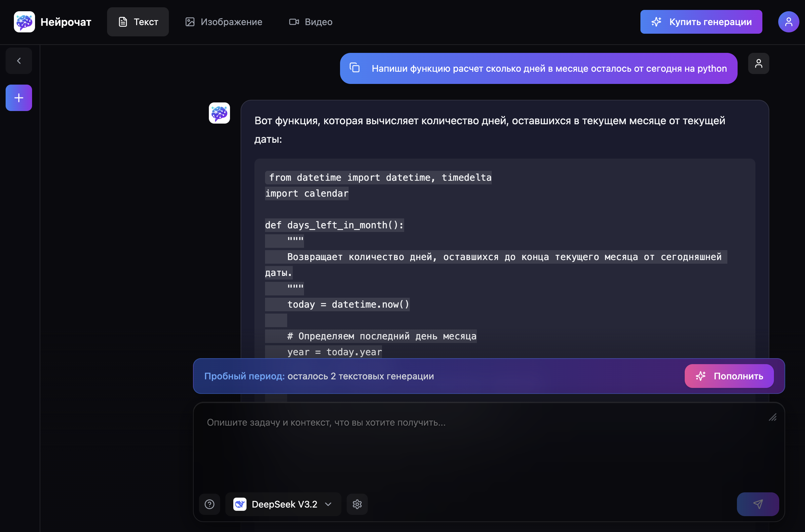This screenshot has width=805, height=532.
Task: Copy the user prompt with the copy icon
Action: tap(355, 68)
